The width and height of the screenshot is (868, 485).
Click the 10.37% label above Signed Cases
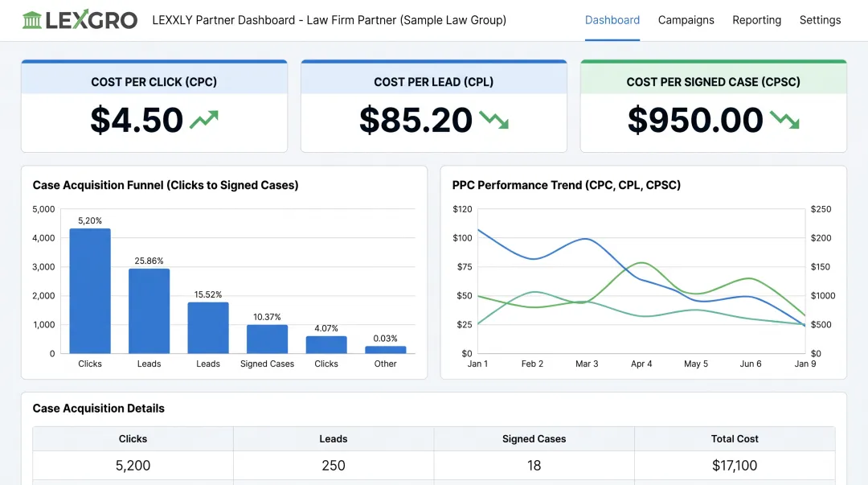[x=267, y=317]
